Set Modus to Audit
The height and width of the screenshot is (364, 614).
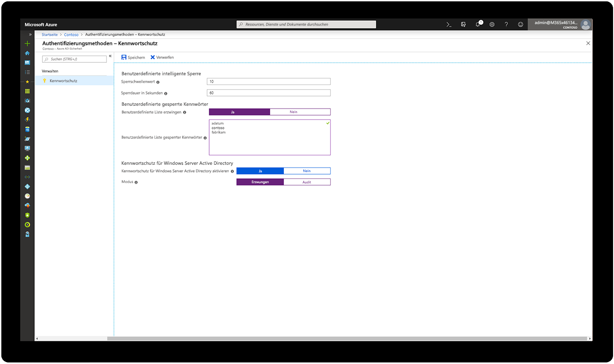(x=307, y=182)
